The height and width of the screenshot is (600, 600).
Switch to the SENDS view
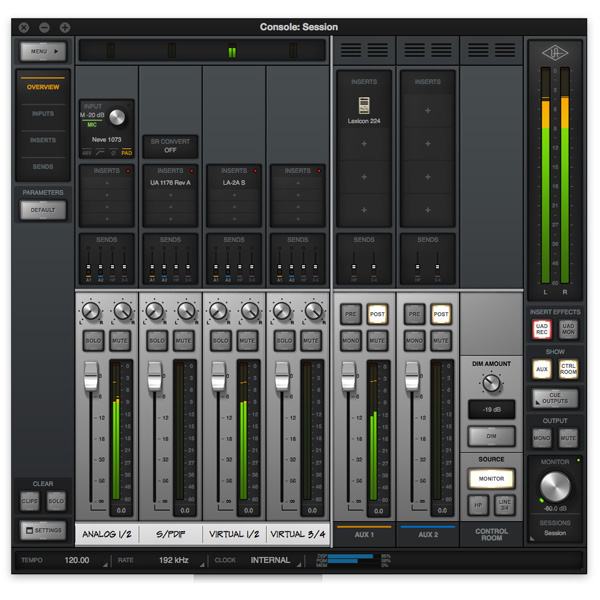click(43, 166)
